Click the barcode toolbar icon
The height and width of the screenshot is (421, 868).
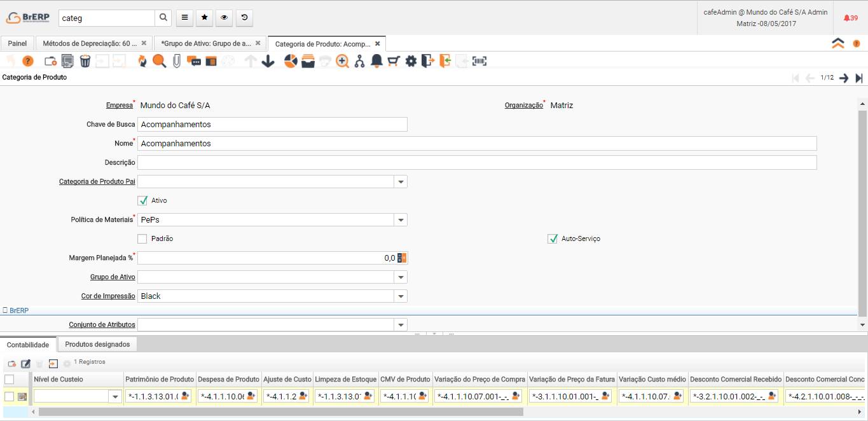[479, 61]
